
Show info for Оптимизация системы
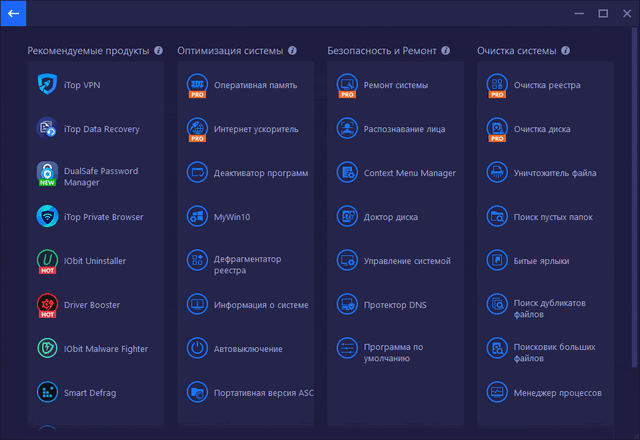point(292,51)
